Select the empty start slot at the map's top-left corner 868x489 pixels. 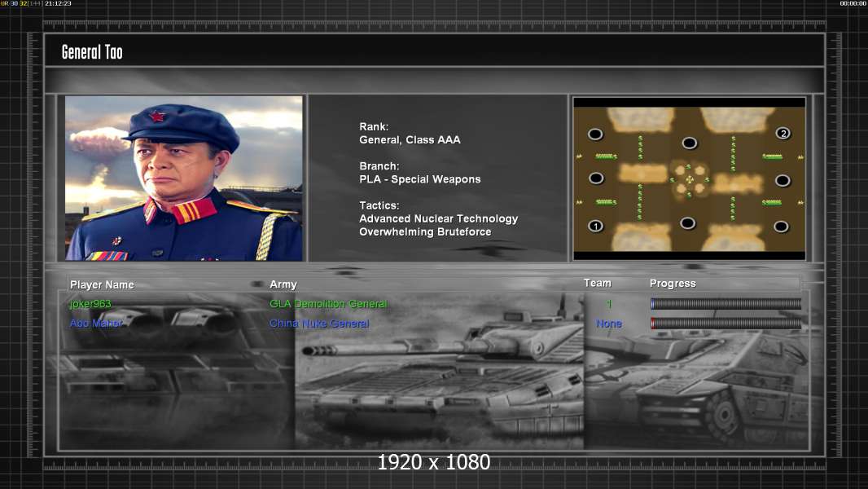point(596,134)
